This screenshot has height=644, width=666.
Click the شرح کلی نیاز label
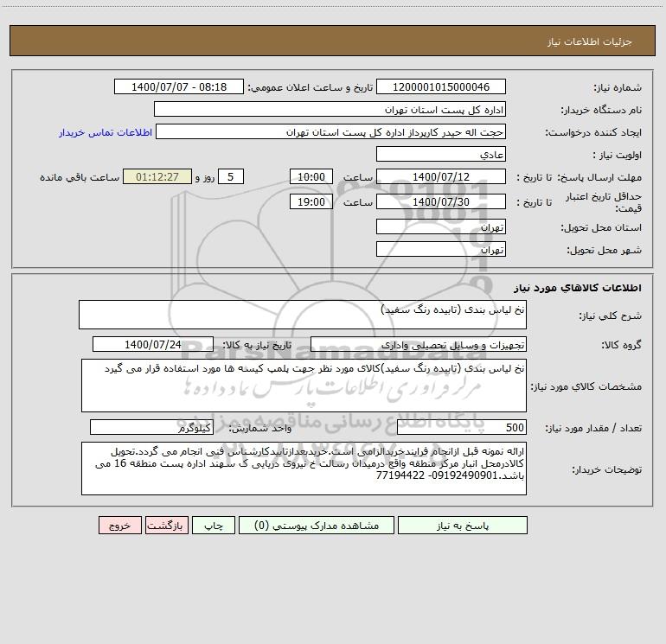coord(611,316)
